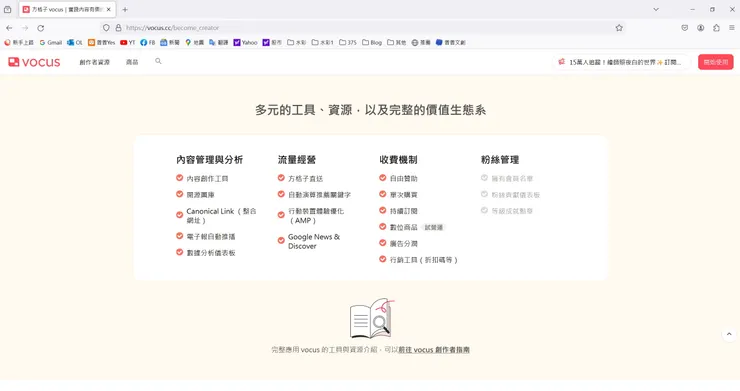Select the 商品 navigation item
The height and width of the screenshot is (391, 740).
(132, 62)
